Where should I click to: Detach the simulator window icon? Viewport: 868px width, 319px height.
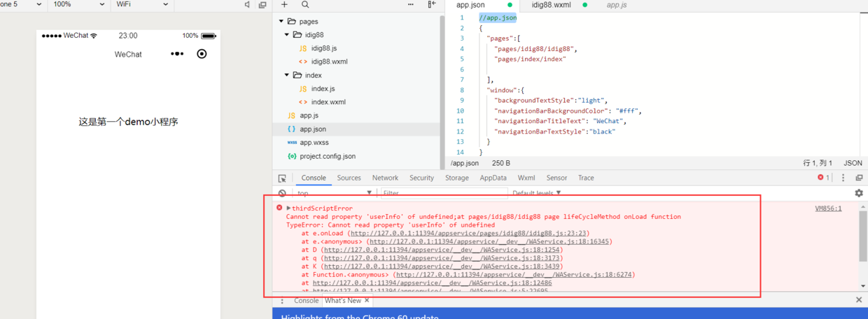(x=262, y=5)
